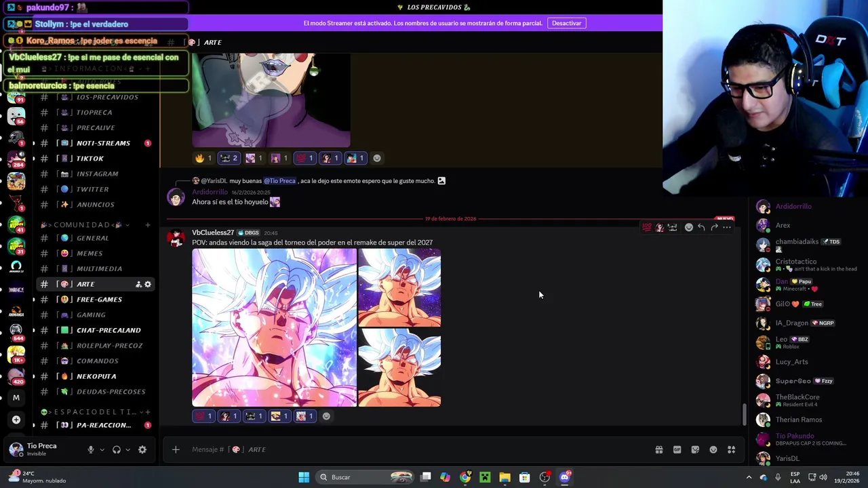Add a reaction below the Goku images
This screenshot has height=488, width=868.
coord(326,416)
